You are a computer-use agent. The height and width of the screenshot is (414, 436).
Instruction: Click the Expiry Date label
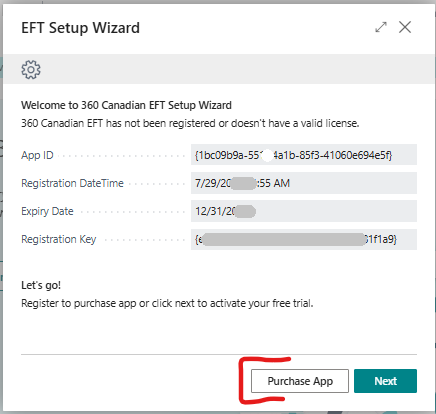(47, 211)
